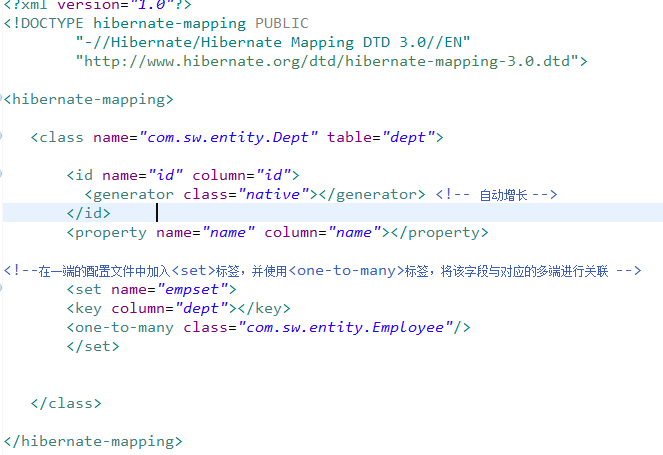Click the closing </generator> tag

pos(372,195)
